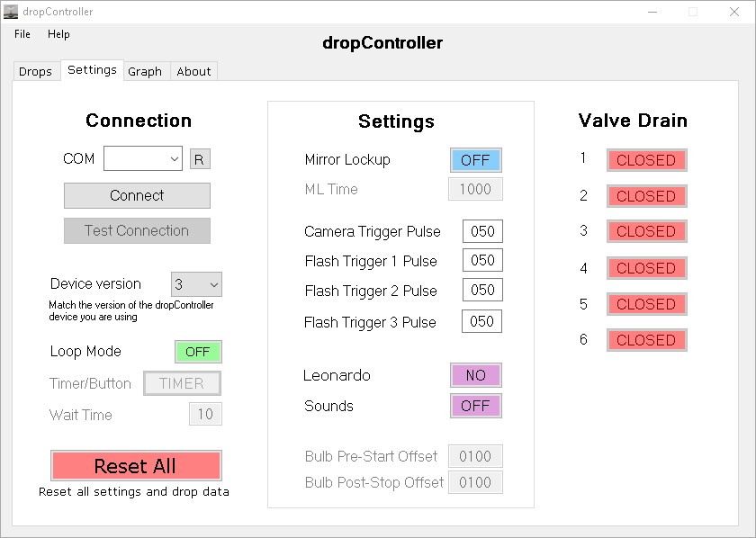756x538 pixels.
Task: Click the dropController app icon in title bar
Action: tap(11, 12)
